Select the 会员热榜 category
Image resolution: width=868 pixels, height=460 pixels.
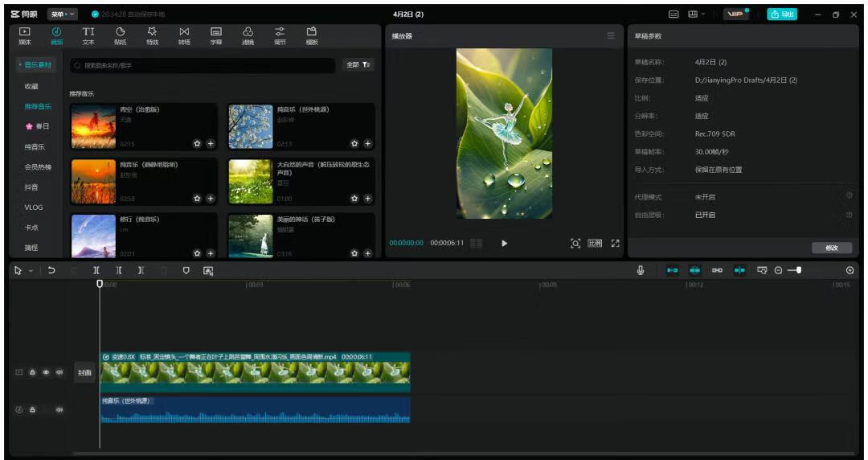[38, 166]
